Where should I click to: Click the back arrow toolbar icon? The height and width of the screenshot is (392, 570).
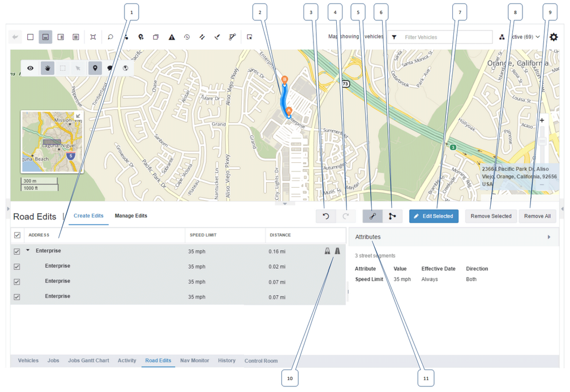point(15,37)
